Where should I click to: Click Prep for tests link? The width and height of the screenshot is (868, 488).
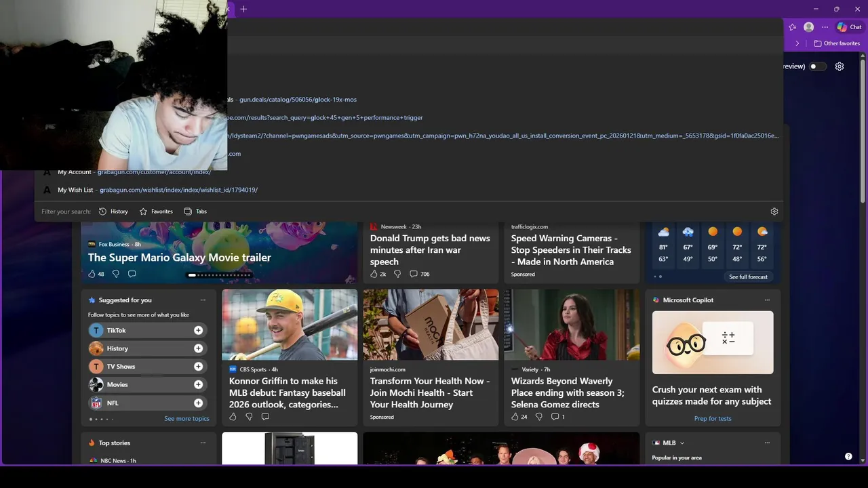tap(713, 419)
